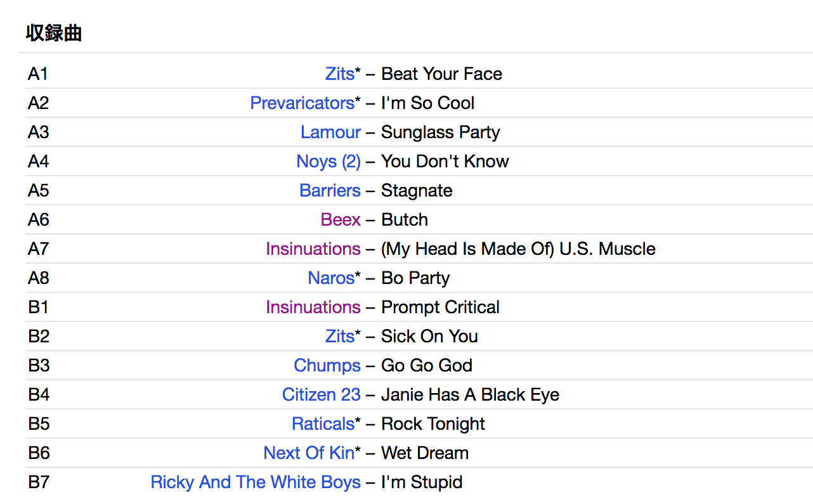
Task: Click the track title Beat Your Face
Action: tap(441, 74)
